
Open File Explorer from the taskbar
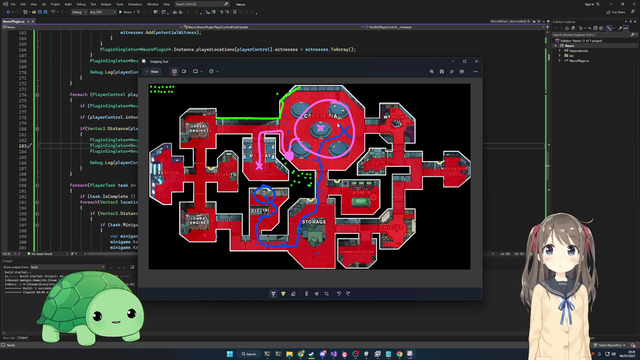pos(289,354)
